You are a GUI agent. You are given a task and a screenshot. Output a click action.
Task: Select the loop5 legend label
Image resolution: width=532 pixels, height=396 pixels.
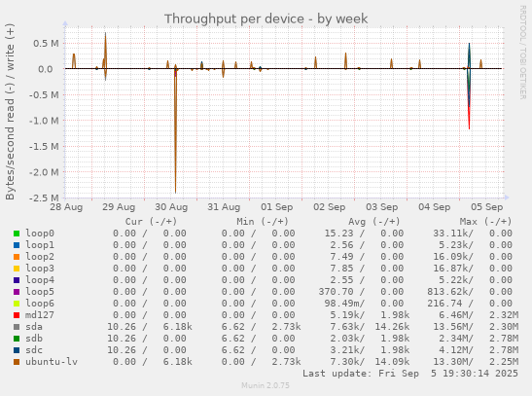point(40,292)
